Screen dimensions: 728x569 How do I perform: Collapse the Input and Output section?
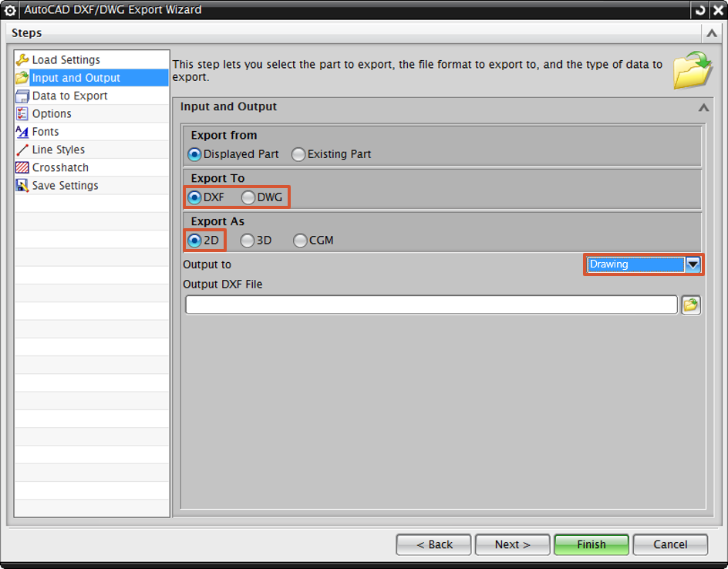point(703,108)
